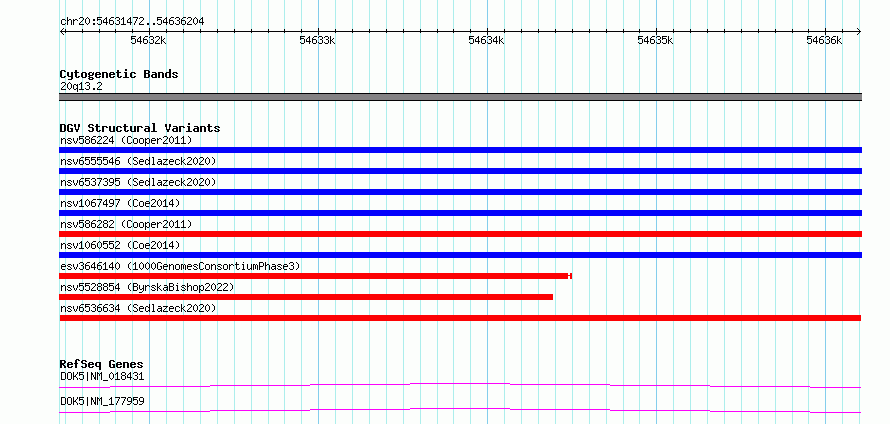Click the 54634k ruler tick label

pos(486,40)
